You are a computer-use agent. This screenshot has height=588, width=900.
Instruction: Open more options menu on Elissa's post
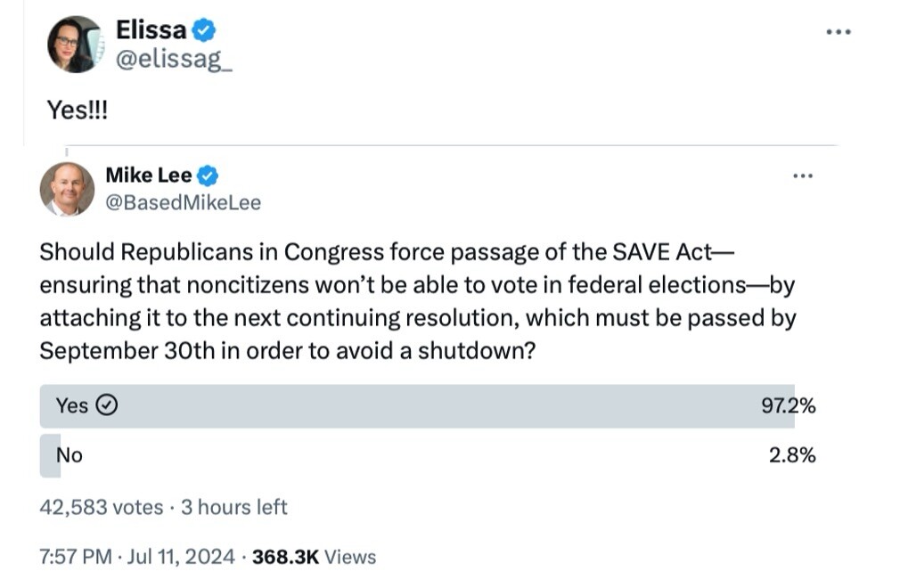(839, 32)
